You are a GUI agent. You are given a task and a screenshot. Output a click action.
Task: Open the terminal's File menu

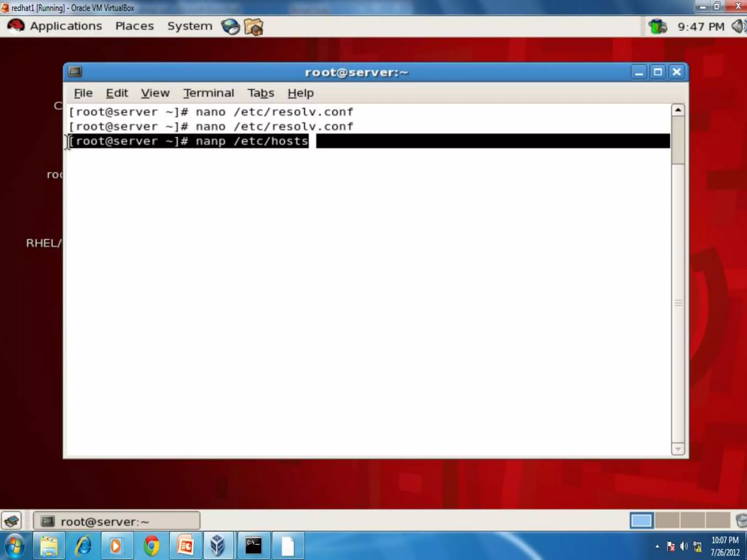pos(83,93)
